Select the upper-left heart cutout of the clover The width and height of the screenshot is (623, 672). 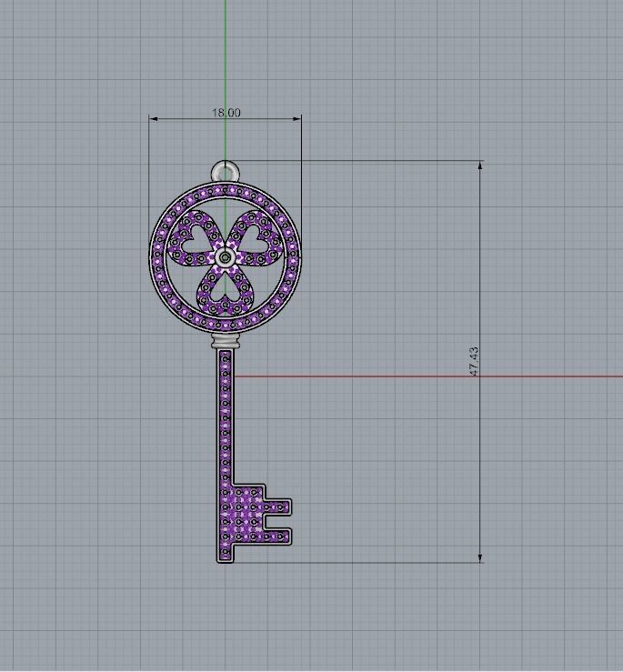click(x=194, y=238)
